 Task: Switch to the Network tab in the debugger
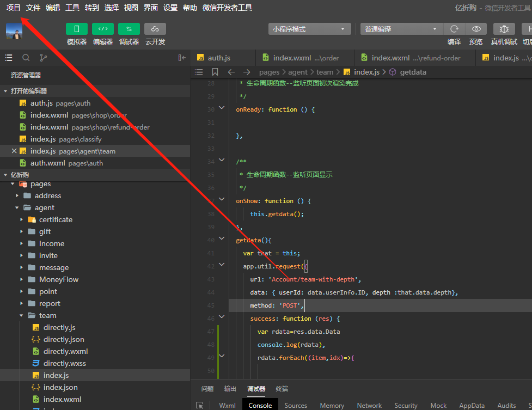coord(369,406)
